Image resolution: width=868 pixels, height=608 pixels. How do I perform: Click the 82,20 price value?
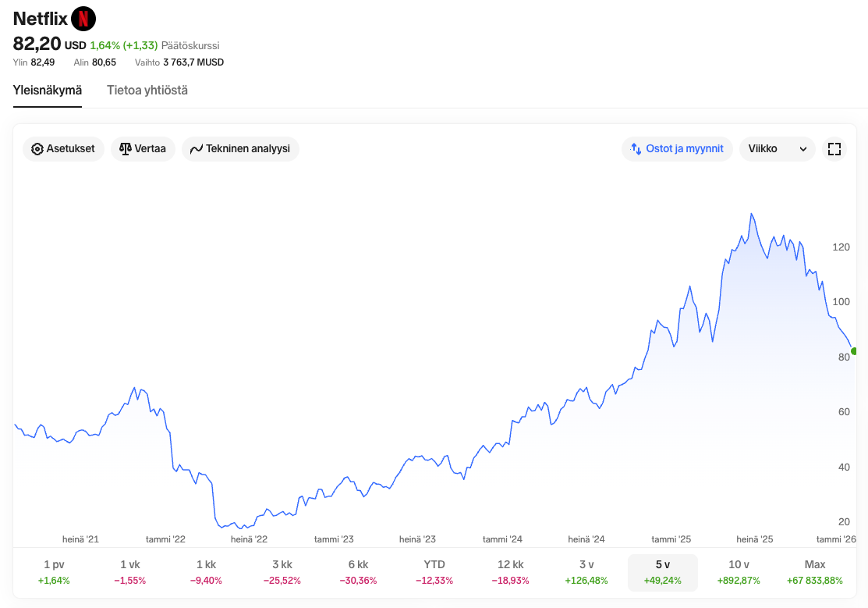37,44
